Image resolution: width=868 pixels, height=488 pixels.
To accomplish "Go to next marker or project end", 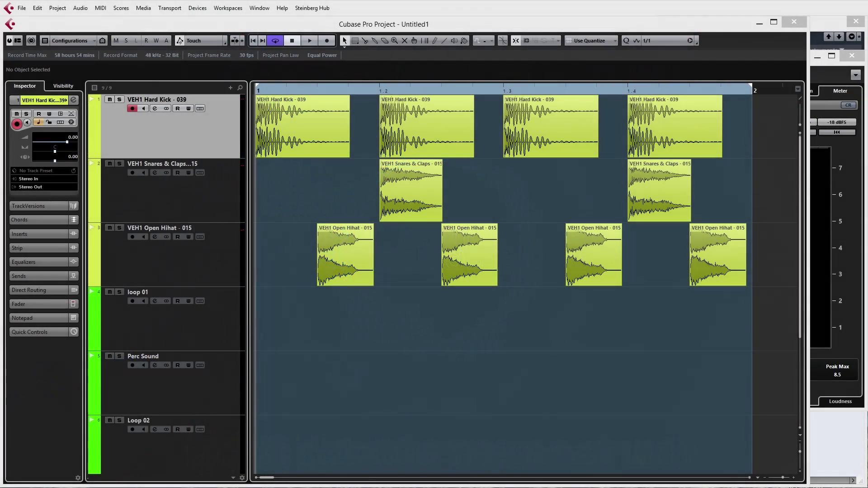I will pos(263,41).
